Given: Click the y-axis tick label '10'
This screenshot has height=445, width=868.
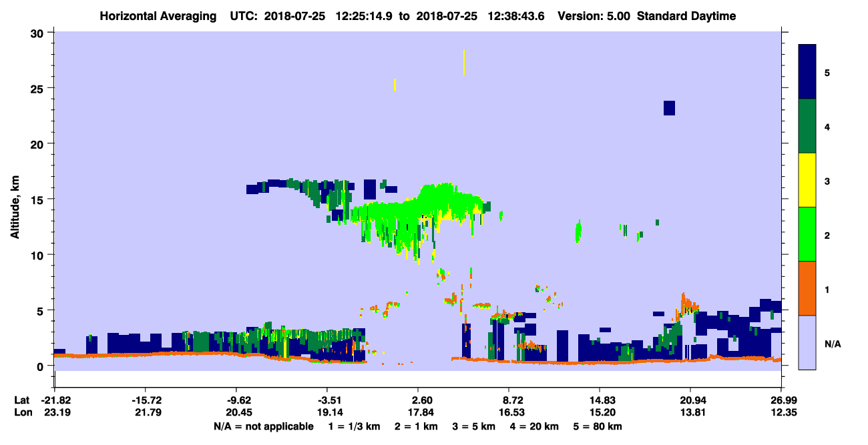Looking at the screenshot, I should [37, 255].
